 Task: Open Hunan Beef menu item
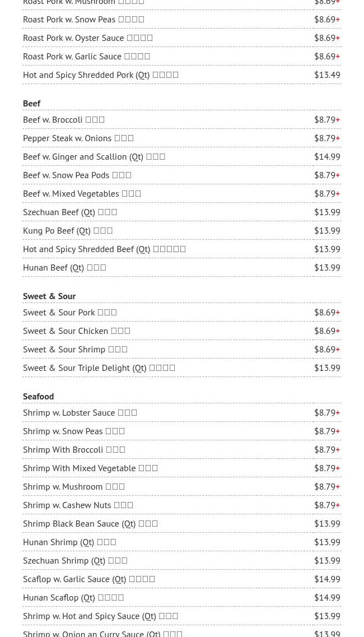click(64, 267)
